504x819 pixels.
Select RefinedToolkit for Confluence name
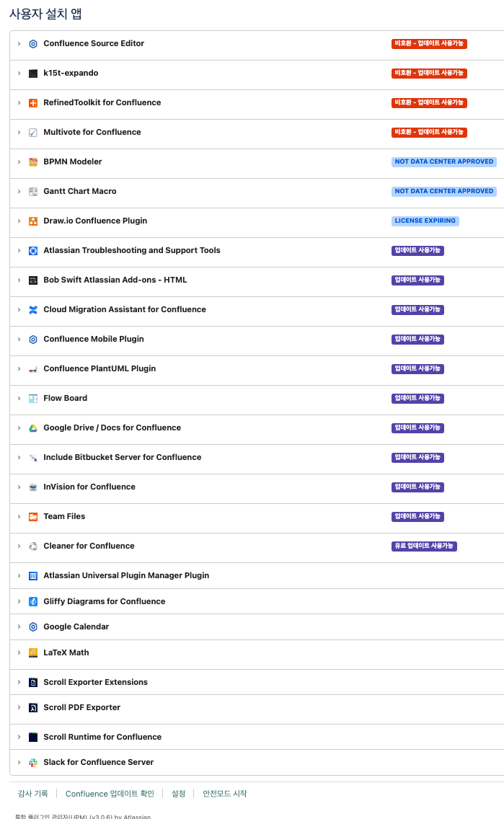click(x=102, y=102)
